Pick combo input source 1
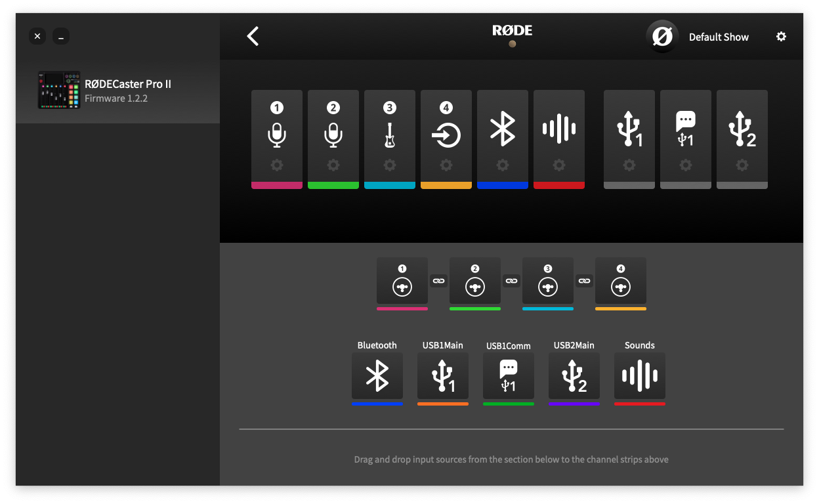 coord(402,280)
